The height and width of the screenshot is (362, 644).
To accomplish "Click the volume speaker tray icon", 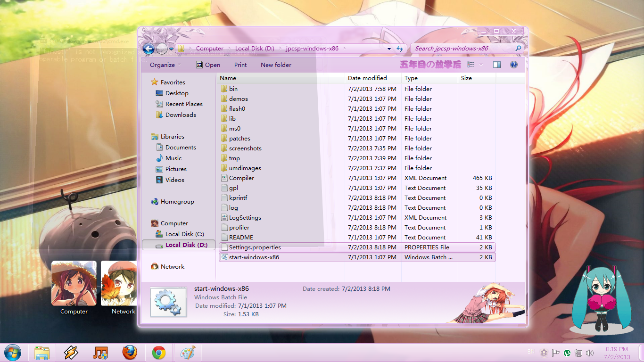I will point(590,353).
